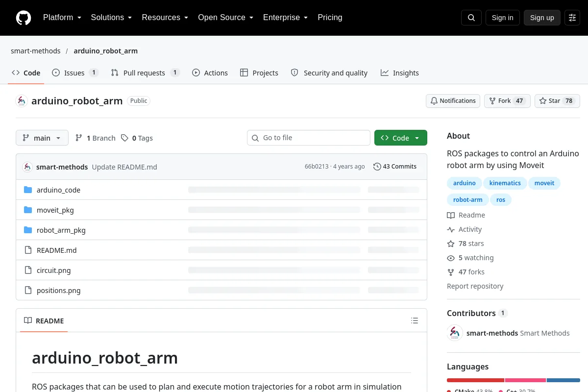The height and width of the screenshot is (392, 588).
Task: Expand the Platform menu
Action: [x=62, y=18]
